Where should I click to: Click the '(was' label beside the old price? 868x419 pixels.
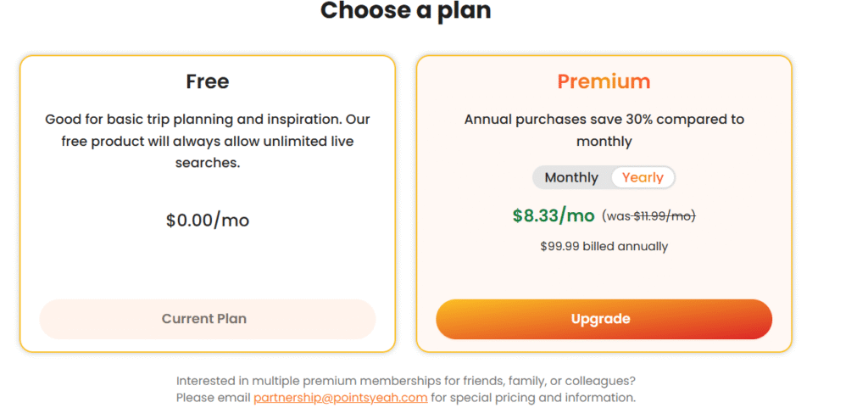point(617,216)
